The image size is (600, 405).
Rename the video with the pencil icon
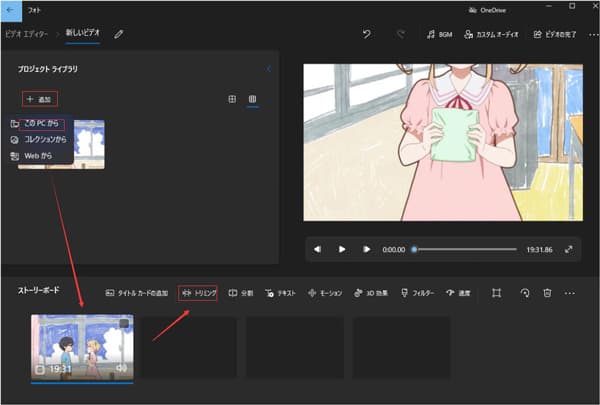[119, 34]
